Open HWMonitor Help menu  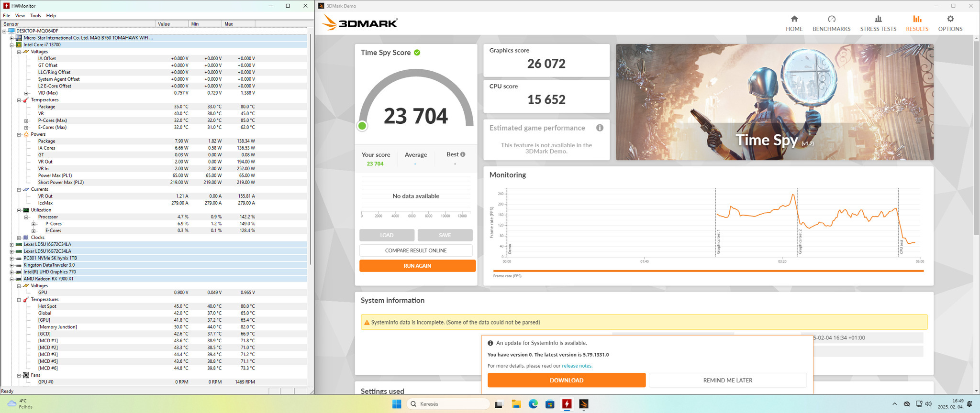51,16
